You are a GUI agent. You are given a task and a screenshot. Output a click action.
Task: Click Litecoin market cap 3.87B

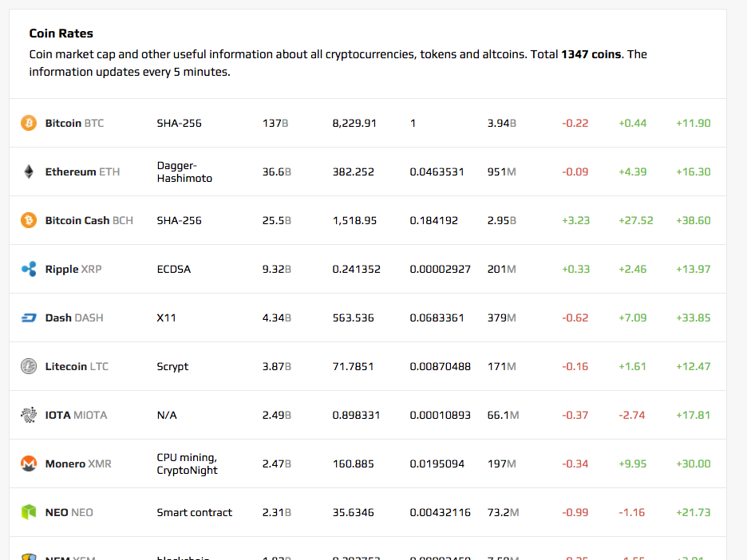click(277, 366)
